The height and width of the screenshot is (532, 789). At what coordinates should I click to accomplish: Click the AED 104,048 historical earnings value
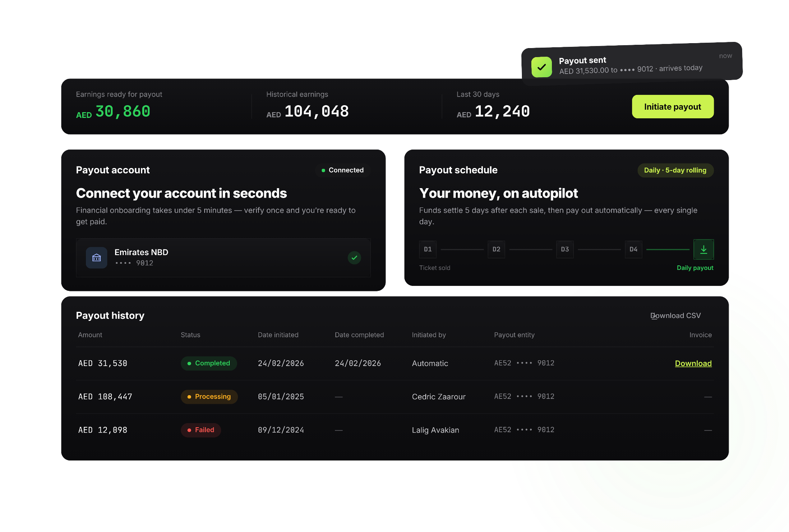tap(307, 111)
